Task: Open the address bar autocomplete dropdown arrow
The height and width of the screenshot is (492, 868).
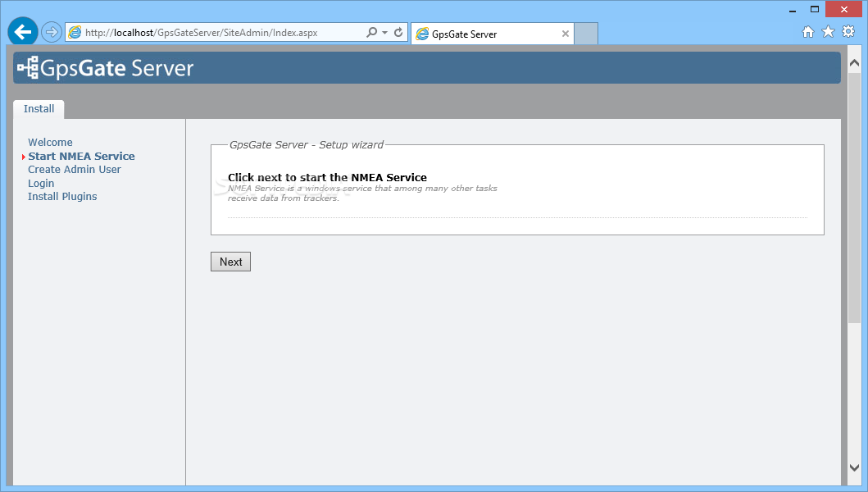Action: (x=384, y=32)
